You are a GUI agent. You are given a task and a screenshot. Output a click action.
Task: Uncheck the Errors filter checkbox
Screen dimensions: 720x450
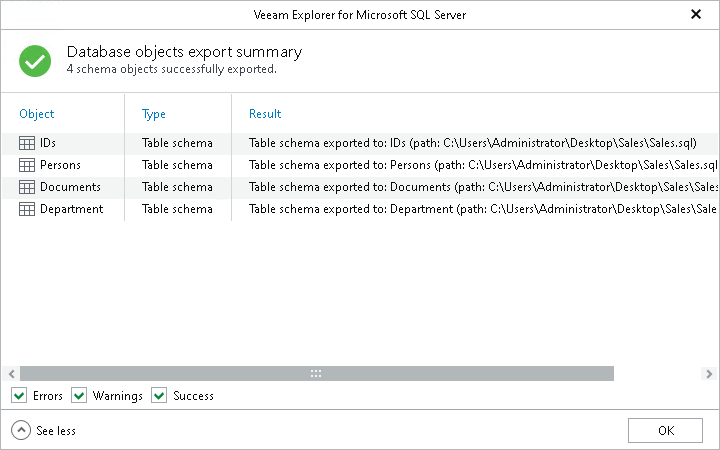click(x=19, y=395)
